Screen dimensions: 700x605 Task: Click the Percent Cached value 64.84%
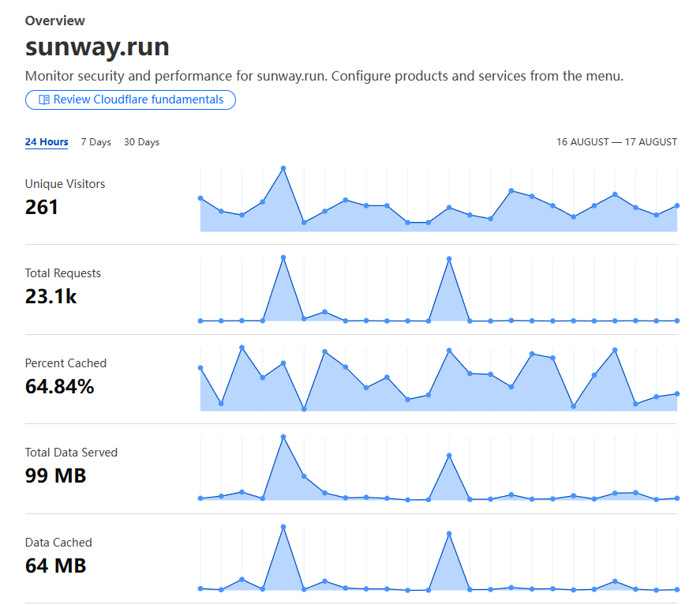coord(58,386)
